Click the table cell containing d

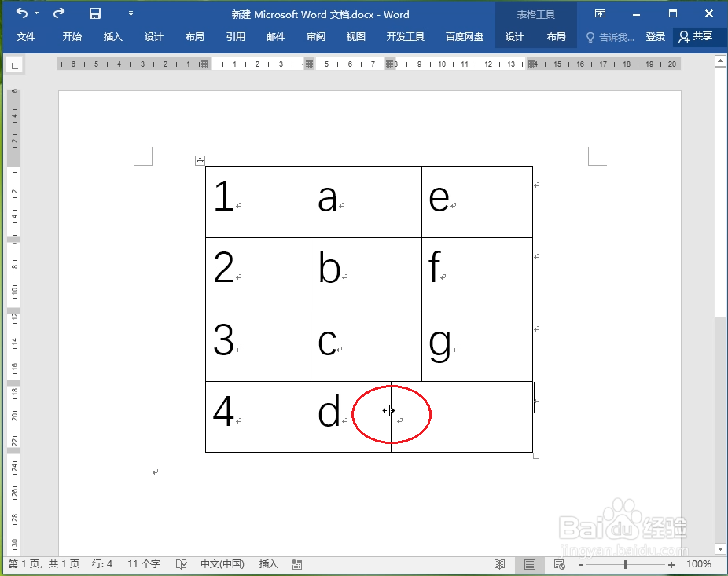click(x=351, y=416)
